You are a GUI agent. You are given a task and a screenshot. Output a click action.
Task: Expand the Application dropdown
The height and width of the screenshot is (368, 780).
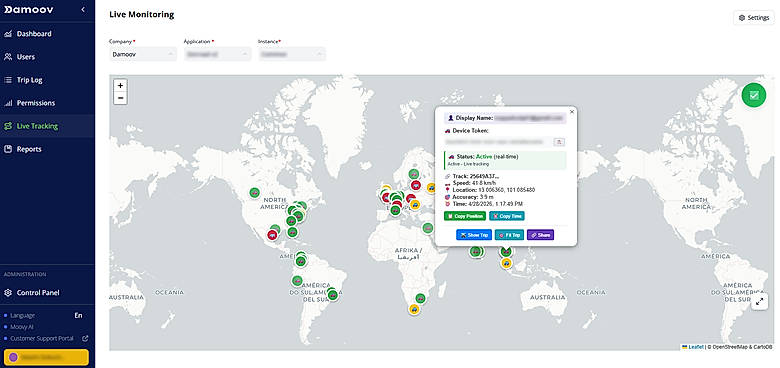click(217, 54)
